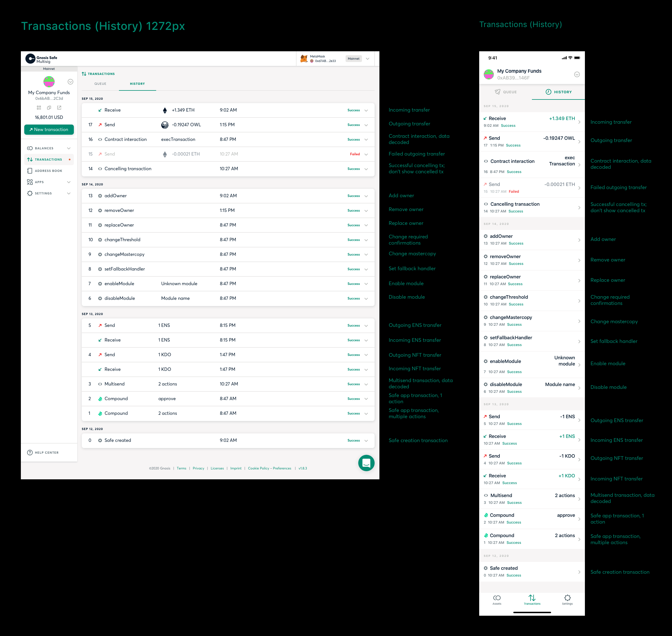Screen dimensions: 672x636
Task: Click the v1.8.3 version link in the footer
Action: click(x=302, y=468)
